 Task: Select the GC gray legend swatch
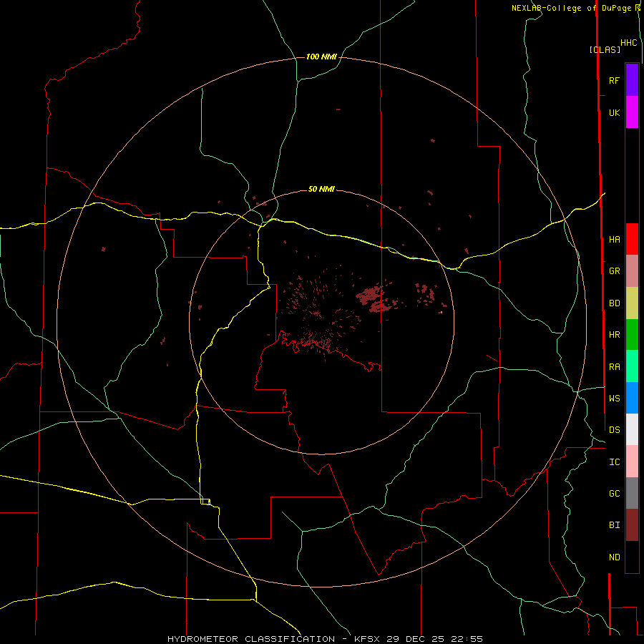(x=632, y=493)
